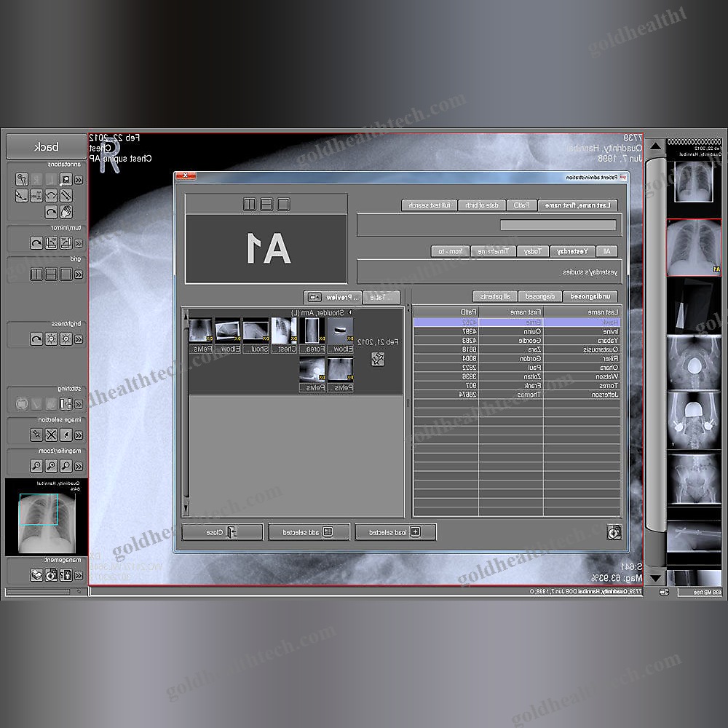Click the Close button with door icon
This screenshot has width=728, height=728.
pyautogui.click(x=222, y=532)
